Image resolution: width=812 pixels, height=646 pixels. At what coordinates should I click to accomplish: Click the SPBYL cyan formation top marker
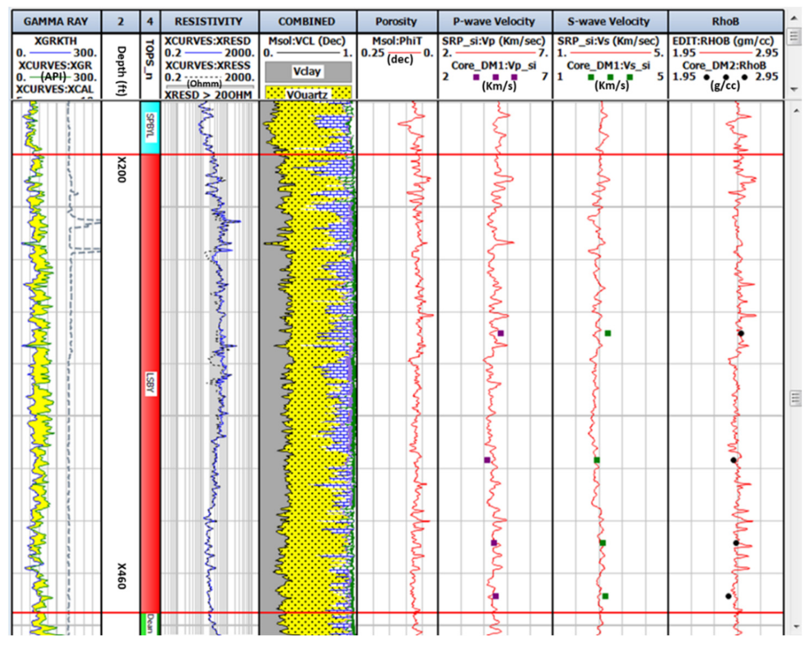pos(150,127)
